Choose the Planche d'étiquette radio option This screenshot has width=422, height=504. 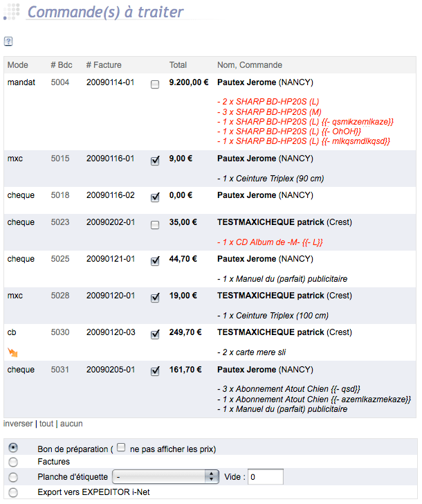tap(13, 477)
